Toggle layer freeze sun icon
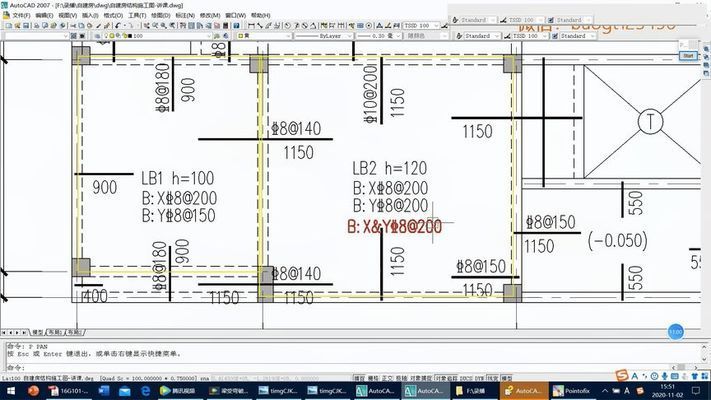Viewport: 711px width, 400px height. [x=112, y=36]
